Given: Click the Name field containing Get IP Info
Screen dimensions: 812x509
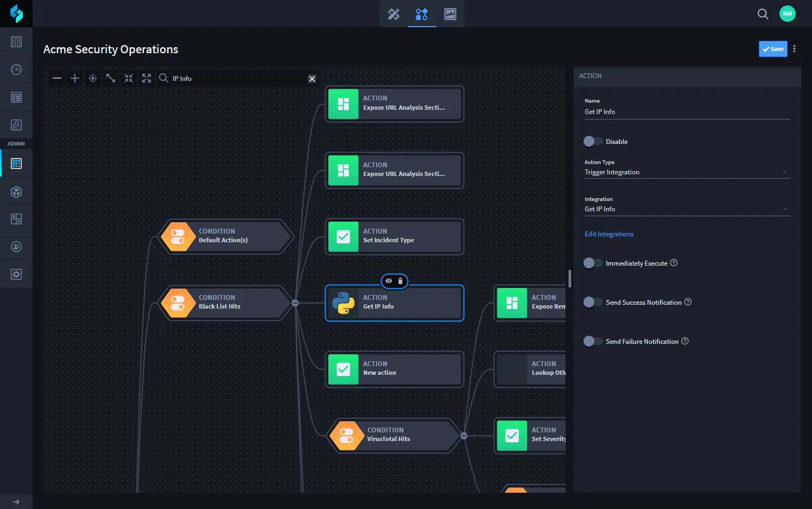Looking at the screenshot, I should click(x=687, y=112).
